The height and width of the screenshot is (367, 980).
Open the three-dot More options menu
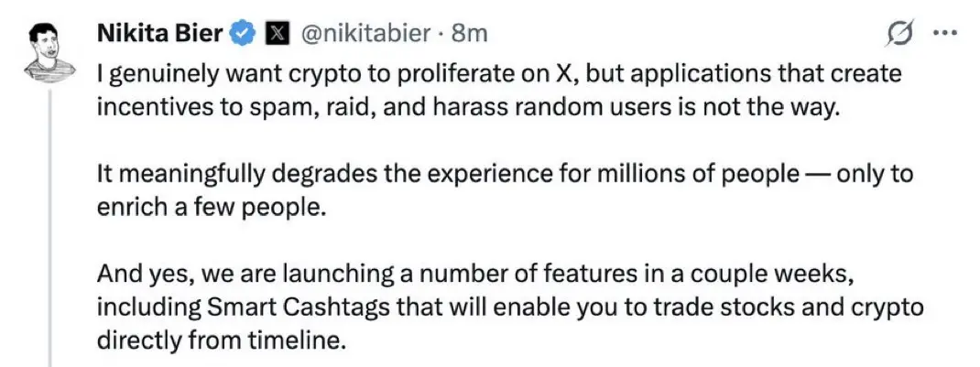pyautogui.click(x=942, y=34)
